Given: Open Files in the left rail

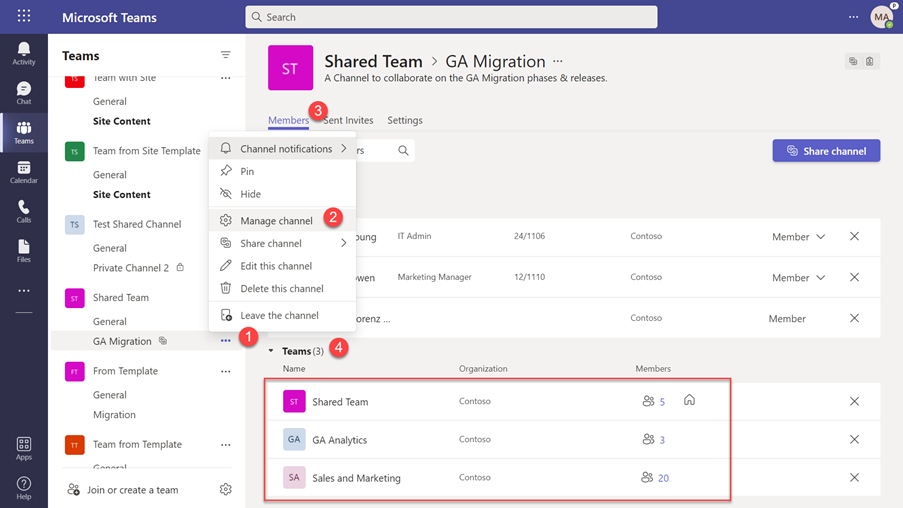Looking at the screenshot, I should click(24, 251).
